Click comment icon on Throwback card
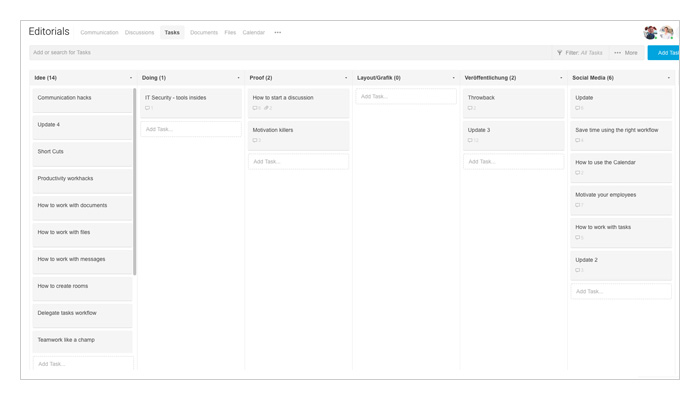 (470, 108)
